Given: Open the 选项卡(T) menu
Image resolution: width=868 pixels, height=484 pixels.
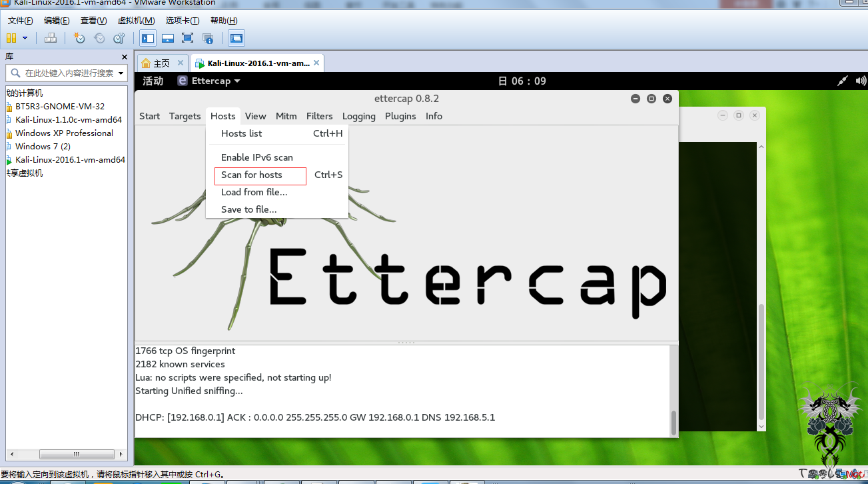Looking at the screenshot, I should [x=183, y=21].
